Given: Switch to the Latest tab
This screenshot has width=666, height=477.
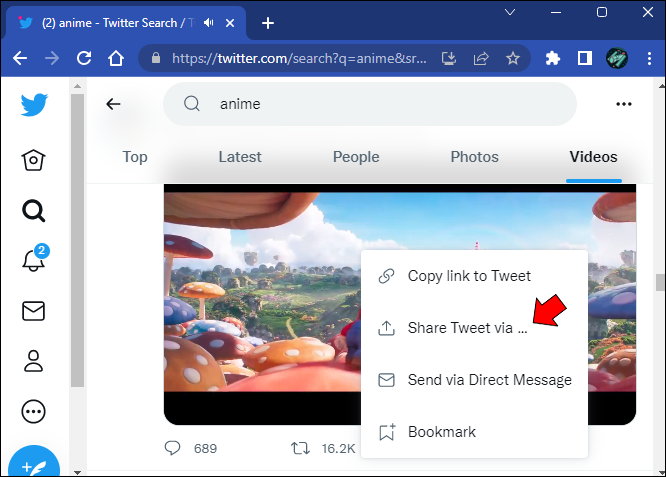Looking at the screenshot, I should click(240, 157).
